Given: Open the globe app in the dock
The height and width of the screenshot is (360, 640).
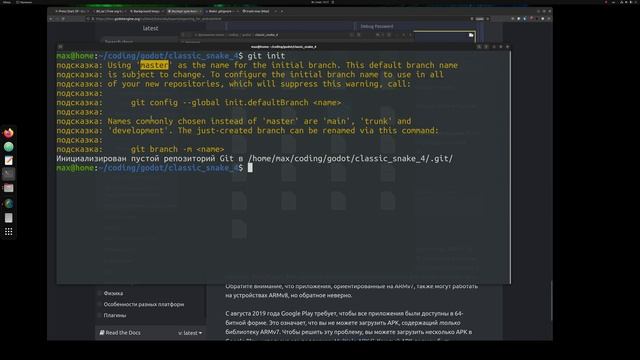Looking at the screenshot, I should point(9,203).
